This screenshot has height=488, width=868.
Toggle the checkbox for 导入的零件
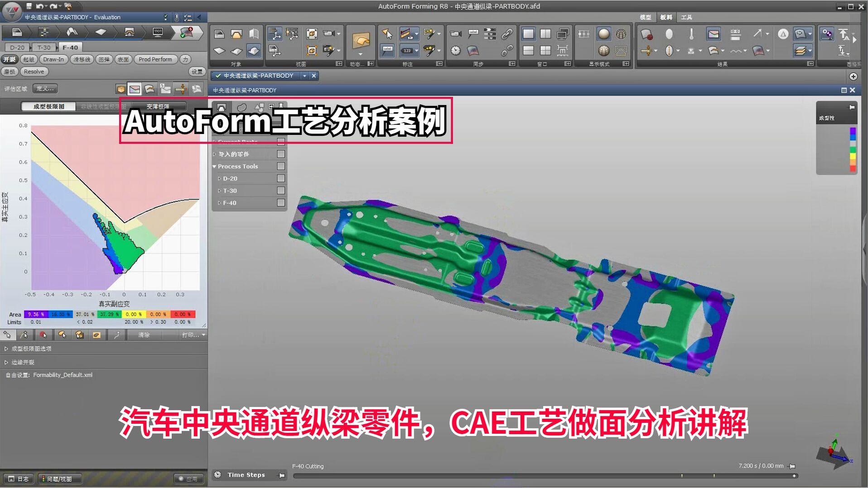pyautogui.click(x=281, y=154)
